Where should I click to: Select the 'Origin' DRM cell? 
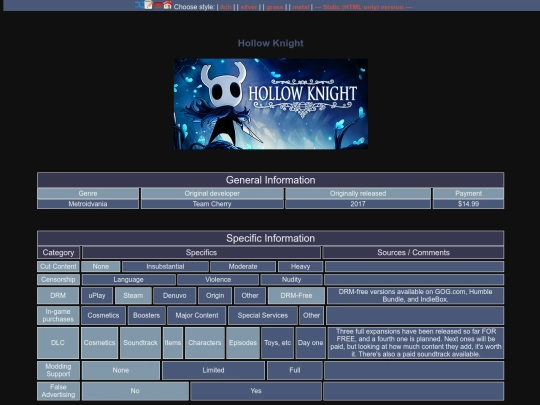(215, 295)
